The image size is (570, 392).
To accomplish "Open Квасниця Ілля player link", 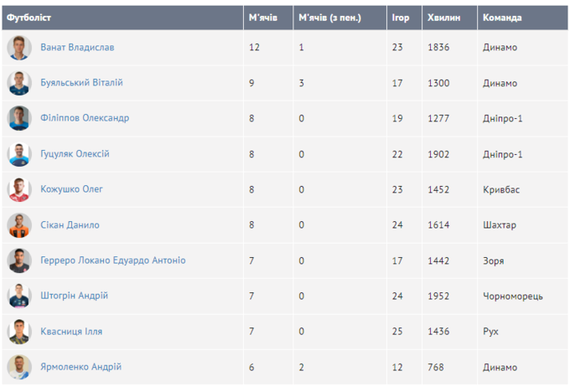I will click(x=71, y=332).
